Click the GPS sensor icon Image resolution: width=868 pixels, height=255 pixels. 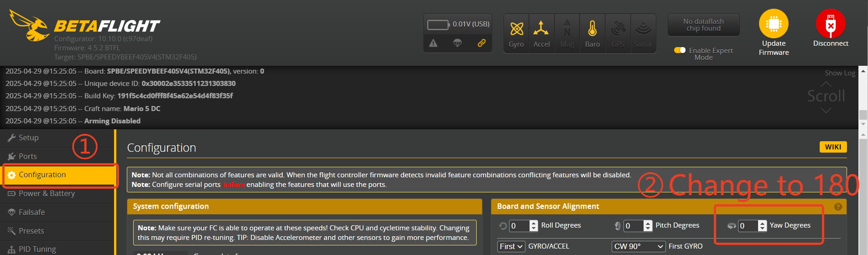[x=618, y=28]
